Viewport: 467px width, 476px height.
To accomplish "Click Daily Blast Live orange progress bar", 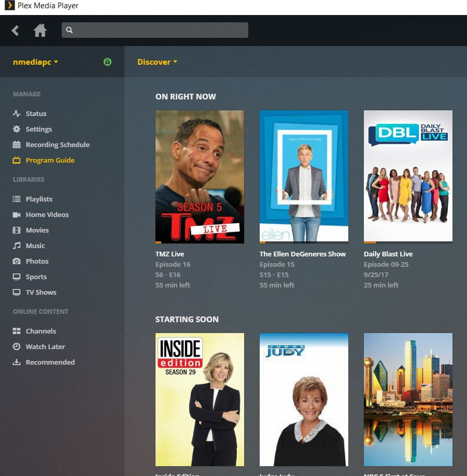I will (x=370, y=242).
